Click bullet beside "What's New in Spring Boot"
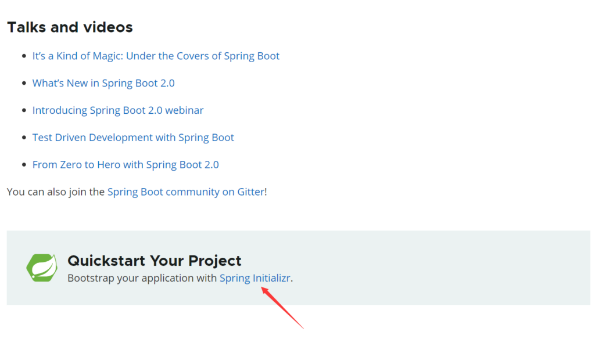Image resolution: width=595 pixels, height=364 pixels. (24, 84)
